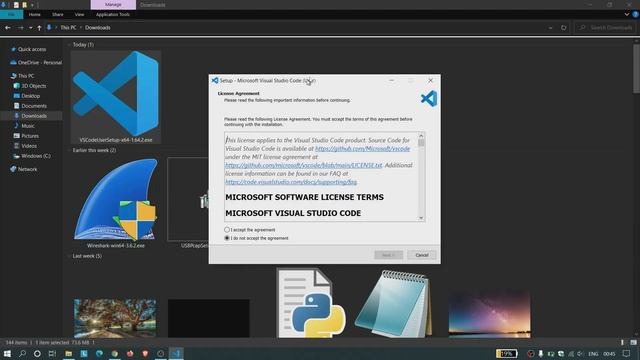Open the Share ribbon tab

(x=58, y=14)
